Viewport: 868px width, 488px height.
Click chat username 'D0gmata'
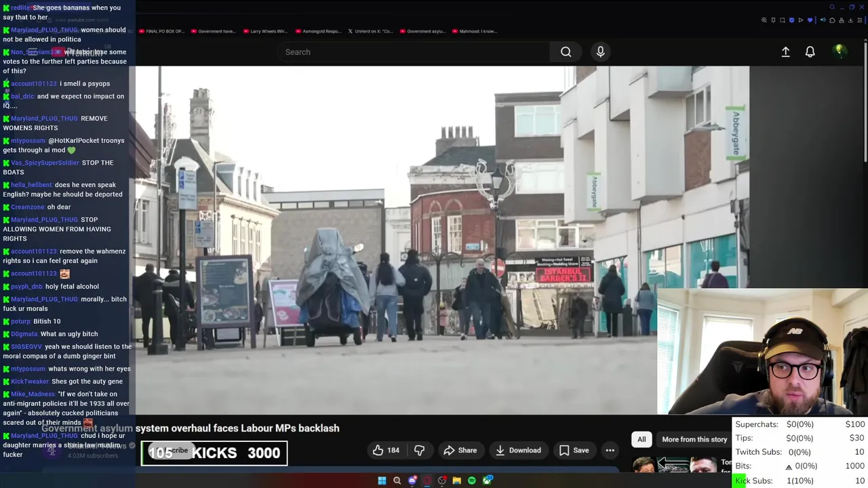[24, 333]
